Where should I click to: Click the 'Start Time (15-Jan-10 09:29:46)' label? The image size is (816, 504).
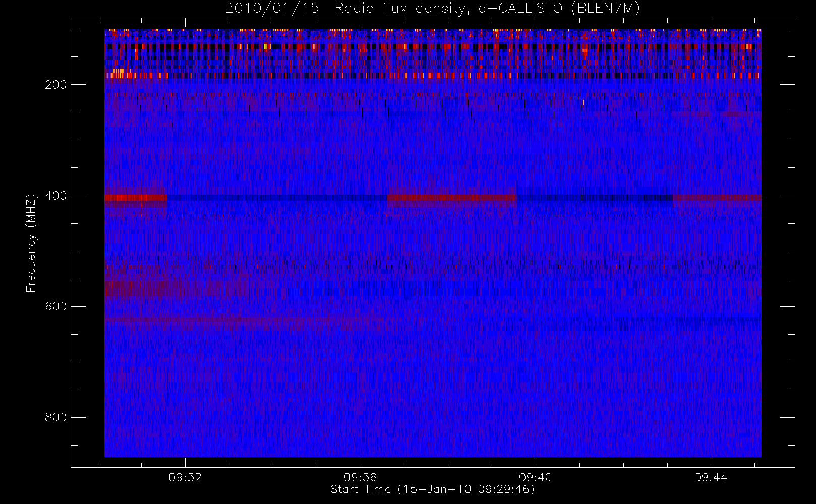(433, 489)
